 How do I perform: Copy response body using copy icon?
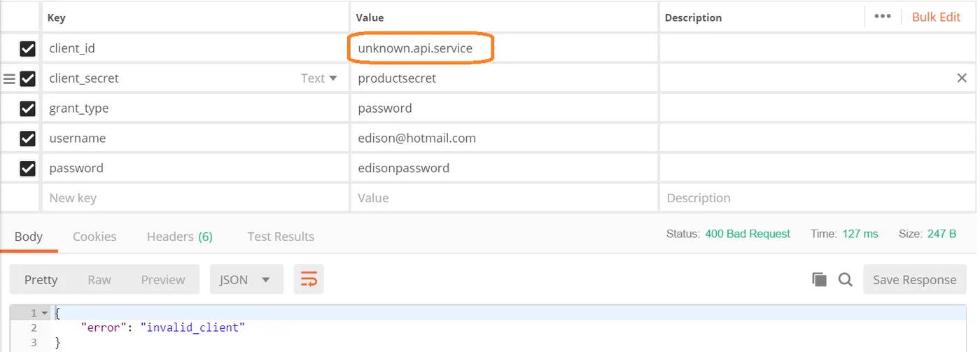click(819, 280)
